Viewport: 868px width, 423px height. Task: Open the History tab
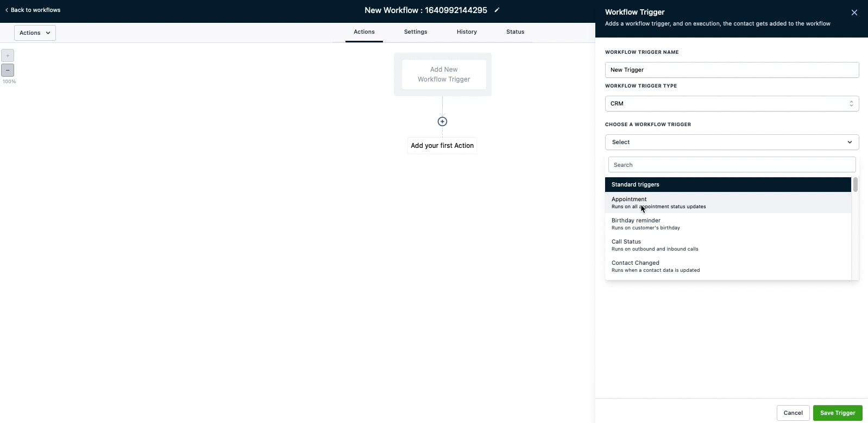pos(467,32)
